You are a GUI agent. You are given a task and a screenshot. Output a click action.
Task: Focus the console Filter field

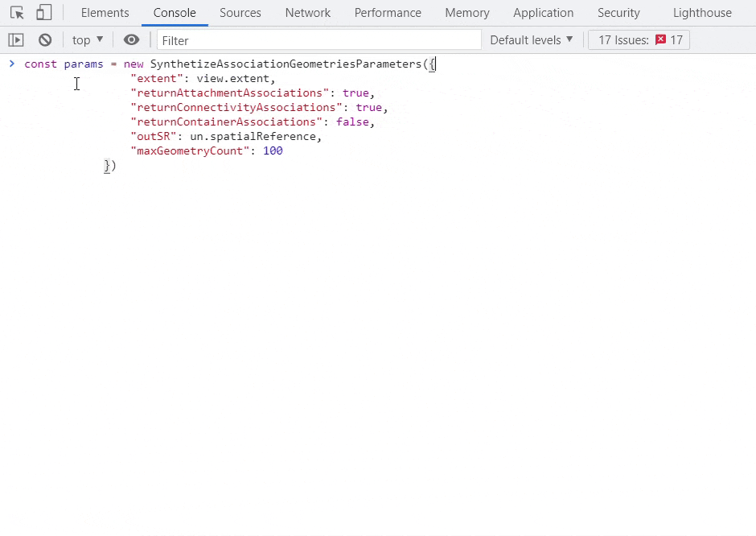coord(318,40)
